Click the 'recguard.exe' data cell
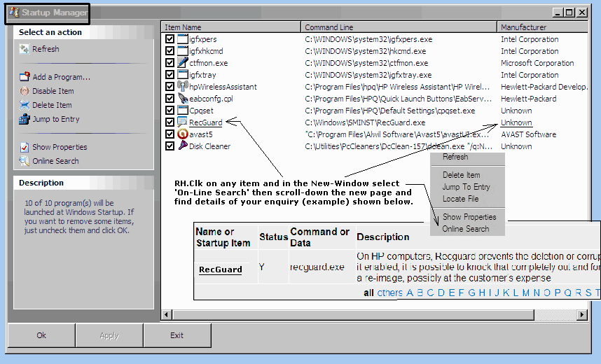The height and width of the screenshot is (364, 601). (317, 267)
